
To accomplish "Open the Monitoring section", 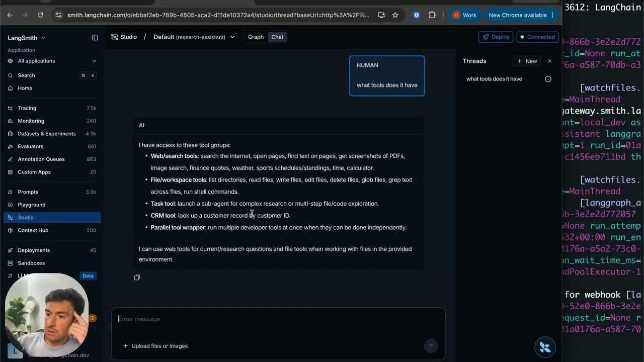I will coord(52,121).
